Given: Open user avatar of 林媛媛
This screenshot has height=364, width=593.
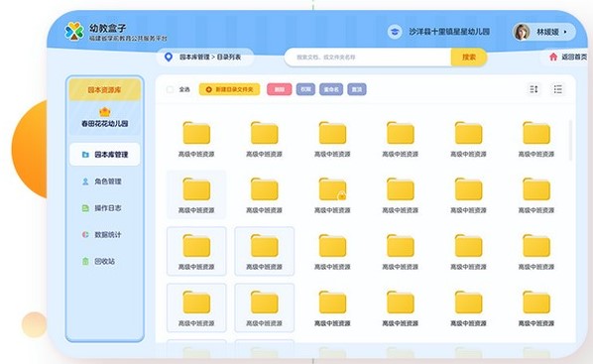Looking at the screenshot, I should pyautogui.click(x=522, y=32).
